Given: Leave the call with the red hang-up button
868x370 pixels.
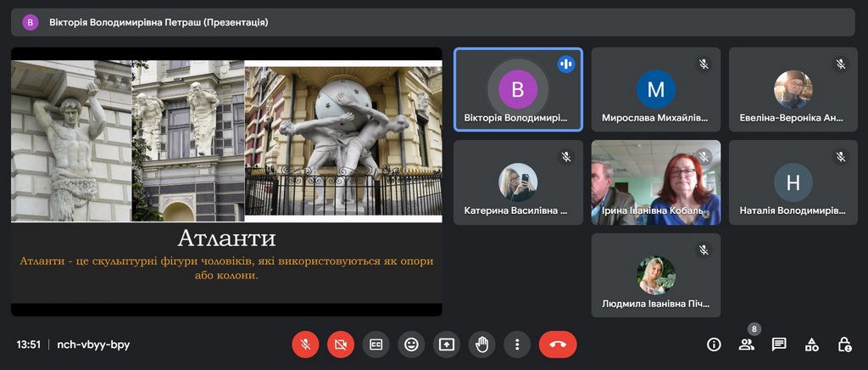Looking at the screenshot, I should click(558, 345).
